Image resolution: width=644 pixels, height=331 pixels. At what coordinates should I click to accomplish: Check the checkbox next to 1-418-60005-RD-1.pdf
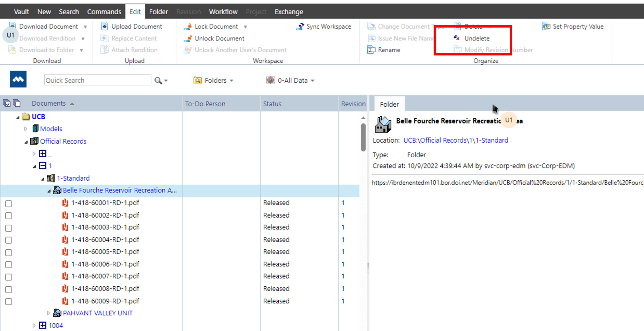(8, 253)
